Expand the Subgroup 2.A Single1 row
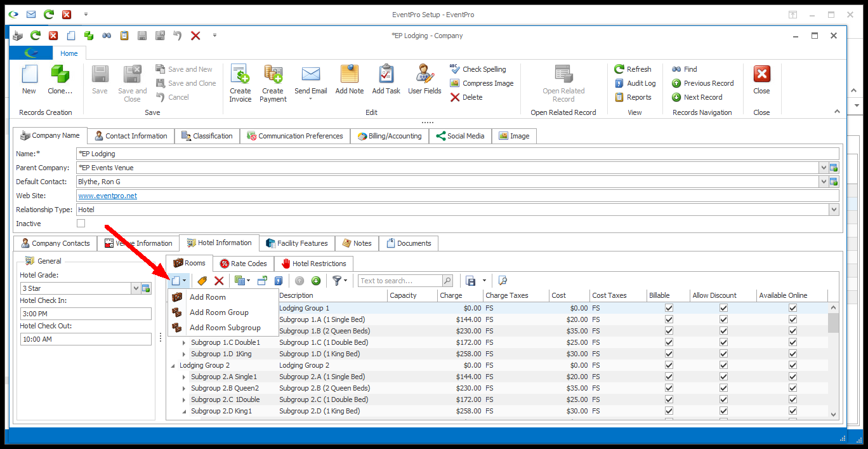Image resolution: width=868 pixels, height=449 pixels. 184,377
